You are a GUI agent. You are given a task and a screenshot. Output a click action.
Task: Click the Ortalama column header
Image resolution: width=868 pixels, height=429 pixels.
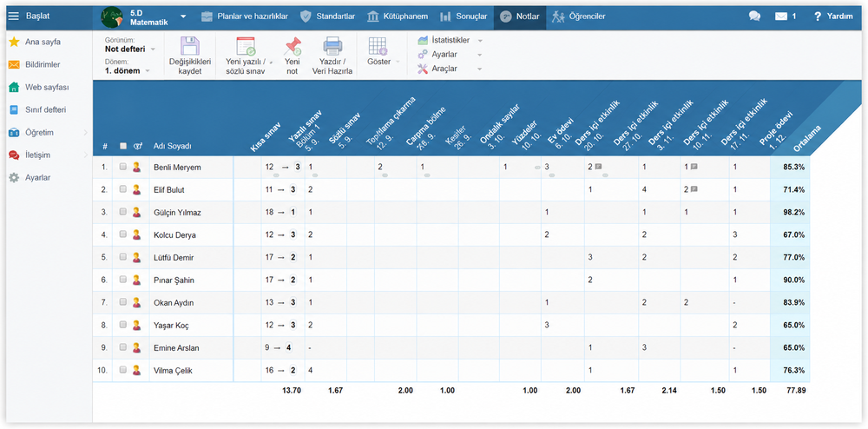(806, 136)
